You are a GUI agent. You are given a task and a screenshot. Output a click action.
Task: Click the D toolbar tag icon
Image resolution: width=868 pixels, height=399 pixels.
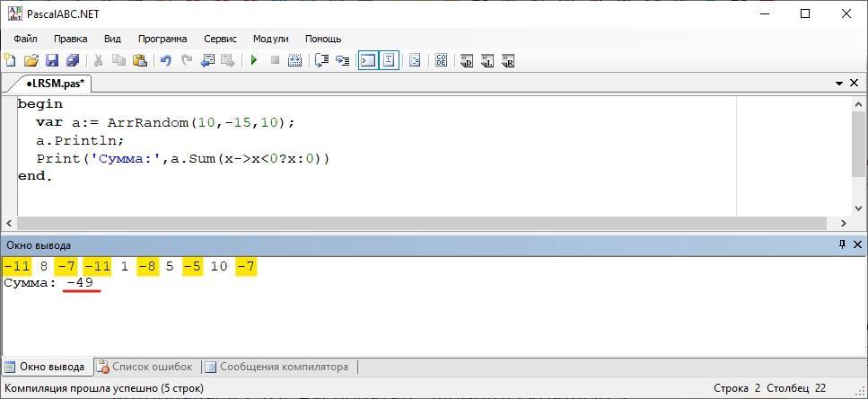point(467,60)
